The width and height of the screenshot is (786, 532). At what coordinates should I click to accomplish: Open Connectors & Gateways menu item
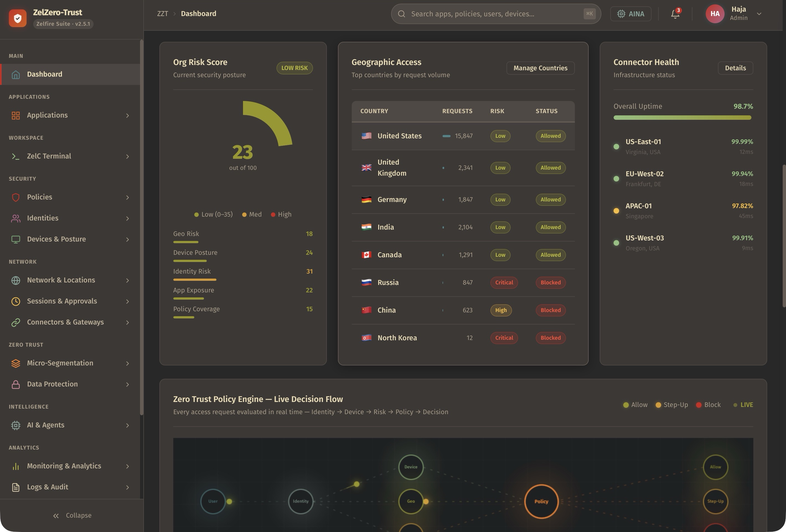point(70,322)
